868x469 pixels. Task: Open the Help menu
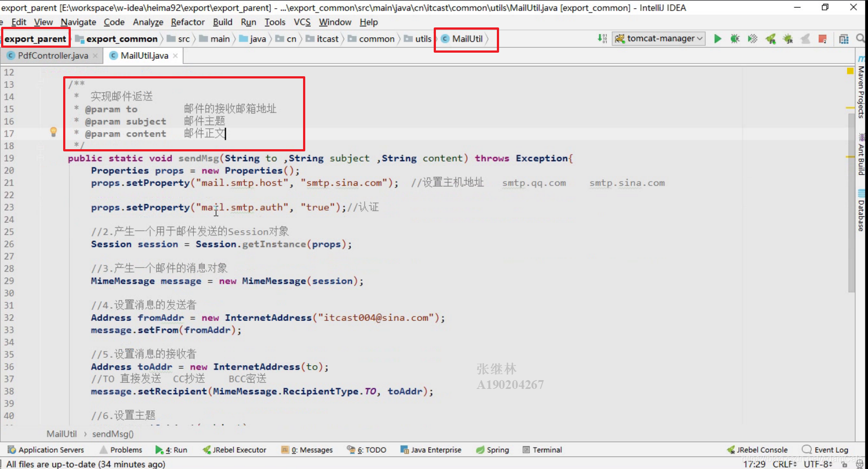(x=369, y=22)
